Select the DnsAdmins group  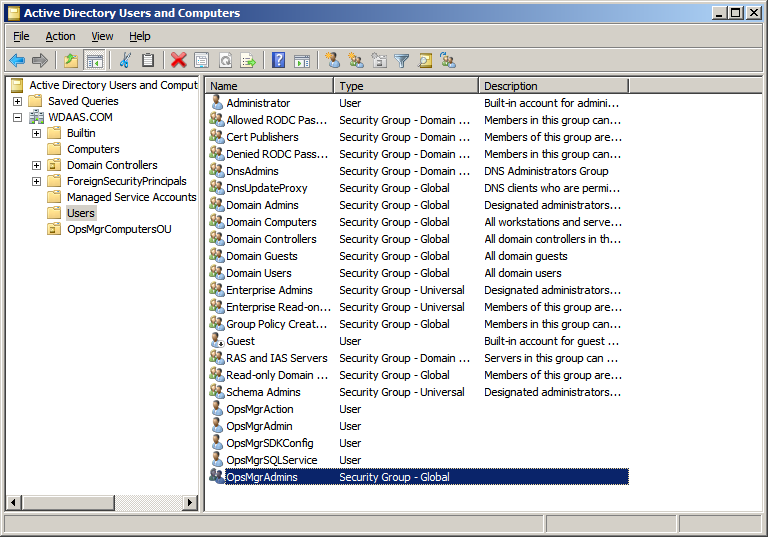pos(252,171)
